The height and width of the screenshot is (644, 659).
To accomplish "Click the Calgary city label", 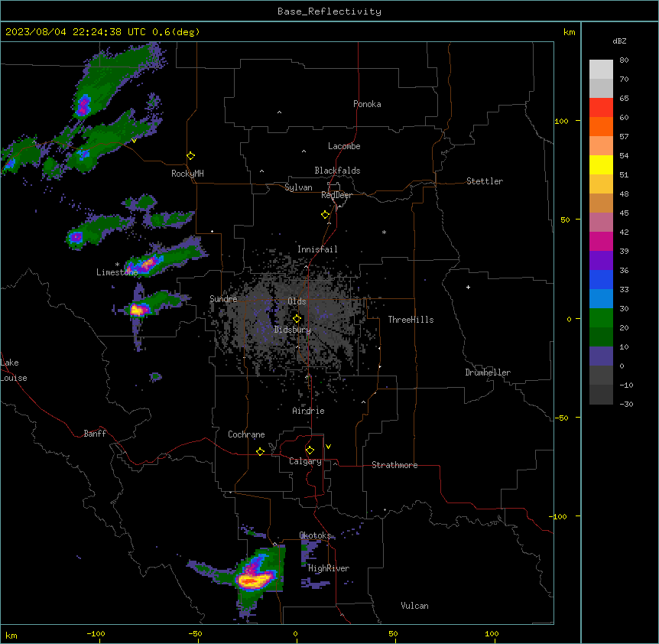I will click(x=305, y=461).
